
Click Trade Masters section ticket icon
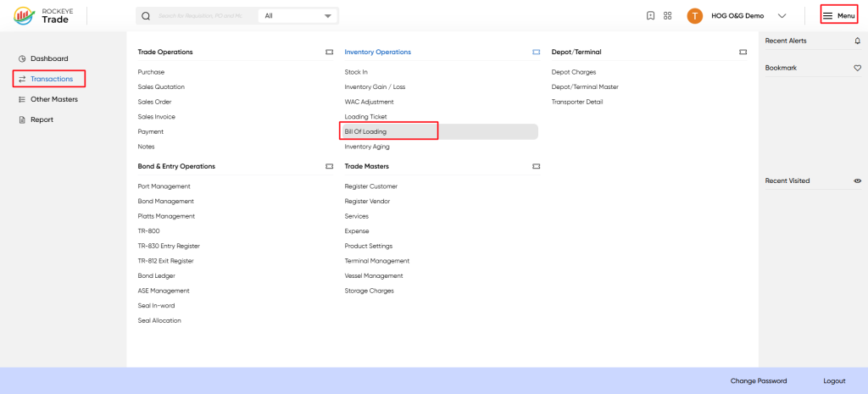coord(536,166)
